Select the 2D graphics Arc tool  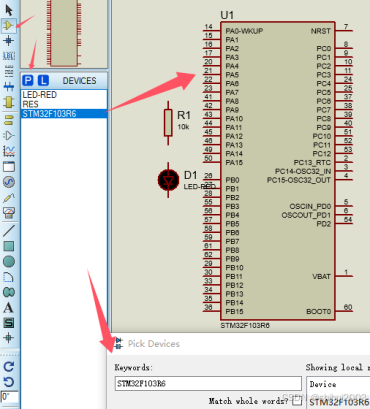pos(9,277)
